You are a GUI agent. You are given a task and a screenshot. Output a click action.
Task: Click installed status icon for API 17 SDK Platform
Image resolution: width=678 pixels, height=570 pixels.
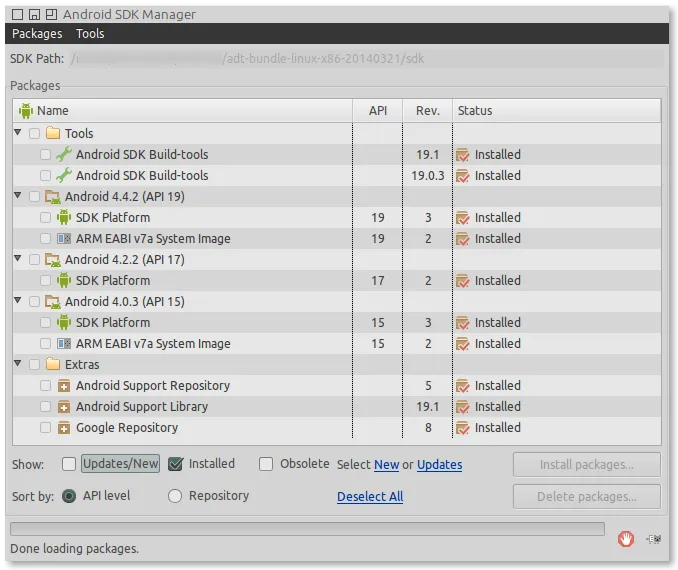coord(462,281)
